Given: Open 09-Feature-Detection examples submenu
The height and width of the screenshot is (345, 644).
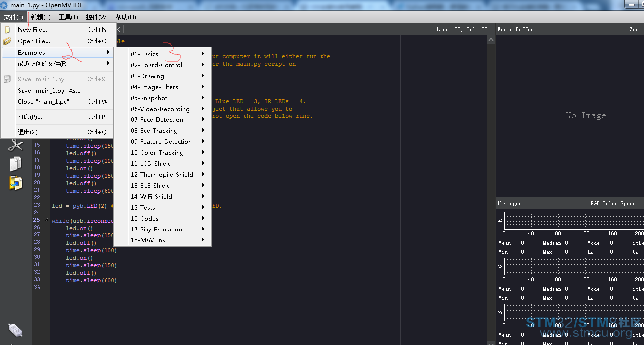Looking at the screenshot, I should 163,141.
